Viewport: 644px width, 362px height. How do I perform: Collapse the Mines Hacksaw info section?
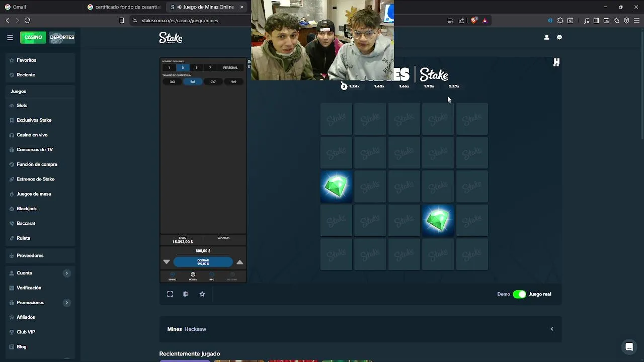click(552, 329)
